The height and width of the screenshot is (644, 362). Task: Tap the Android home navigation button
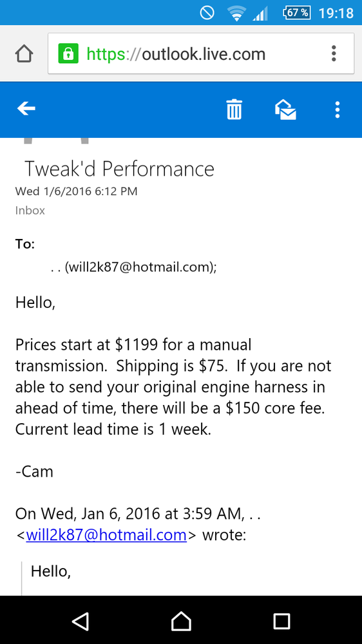(x=181, y=621)
